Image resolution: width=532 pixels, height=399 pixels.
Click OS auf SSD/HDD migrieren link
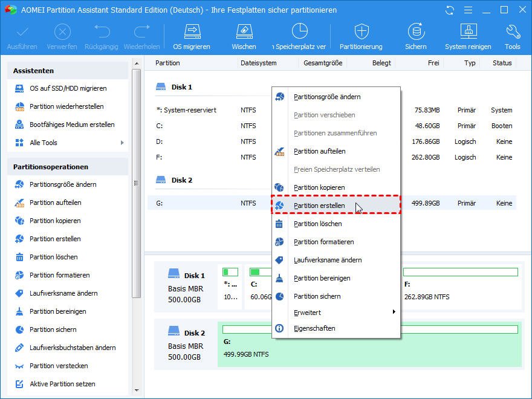point(68,88)
